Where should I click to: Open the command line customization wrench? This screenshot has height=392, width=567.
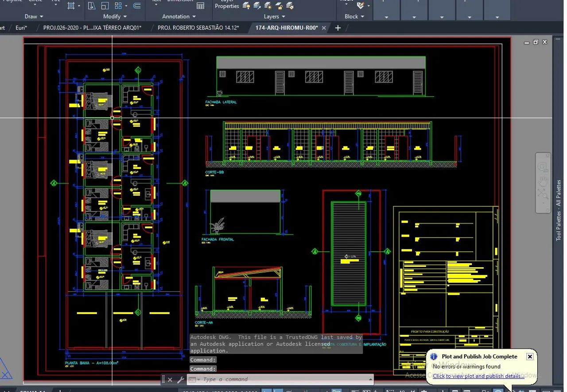coord(181,379)
